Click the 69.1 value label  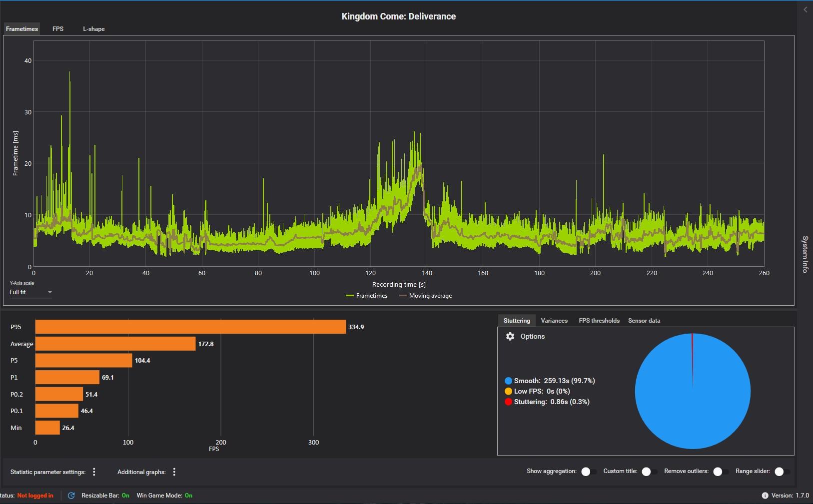tap(108, 378)
